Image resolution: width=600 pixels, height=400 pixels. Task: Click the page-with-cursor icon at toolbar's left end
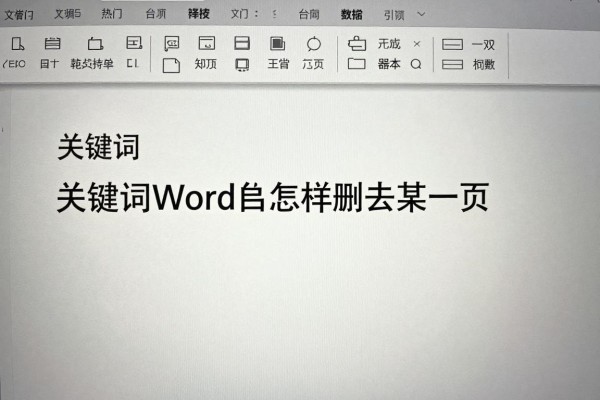click(18, 44)
